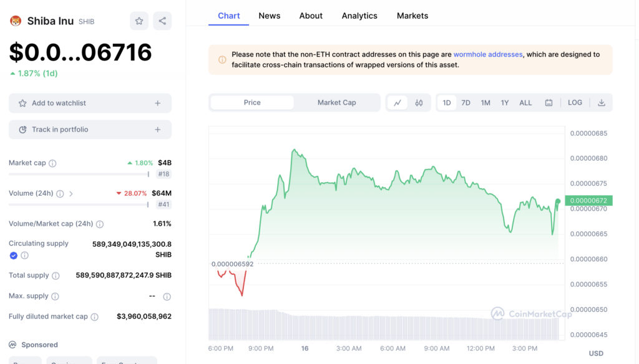The image size is (639, 364).
Task: Open the calendar date range picker
Action: pos(549,103)
